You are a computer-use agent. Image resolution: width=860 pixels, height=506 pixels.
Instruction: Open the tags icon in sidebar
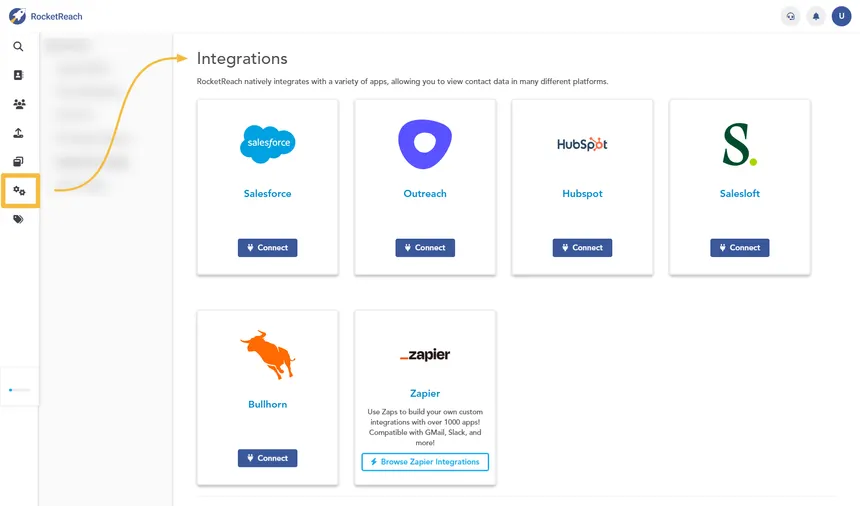[18, 219]
